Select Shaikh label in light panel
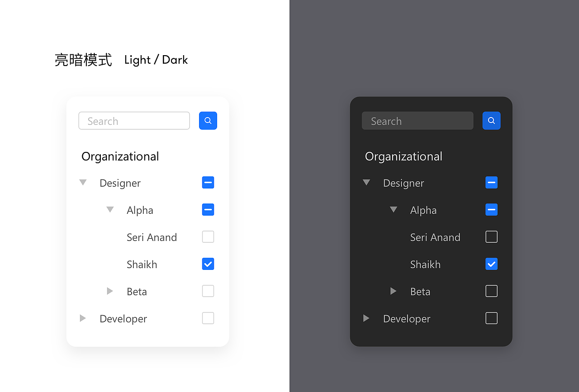The width and height of the screenshot is (579, 392). point(142,264)
